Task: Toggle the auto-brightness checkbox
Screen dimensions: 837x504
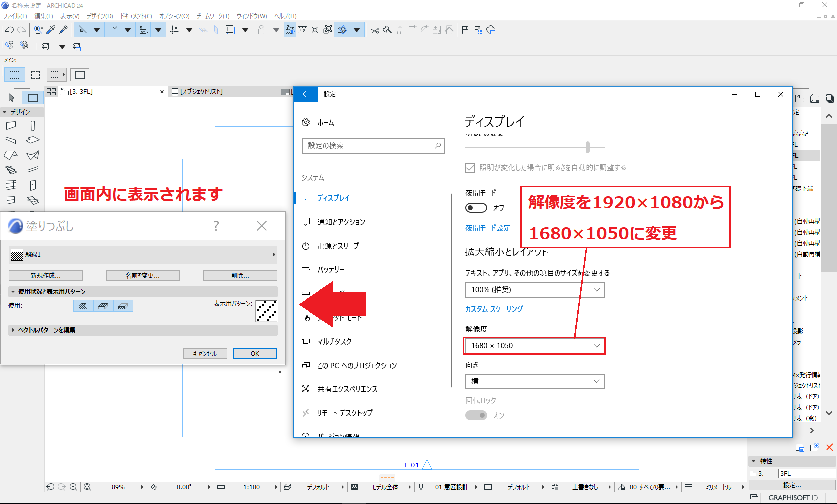Action: 470,168
